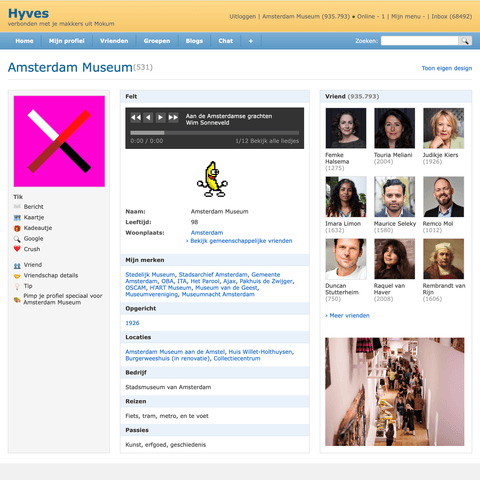Click Uitloggen to log out
Screen dimensions: 480x480
[x=243, y=16]
